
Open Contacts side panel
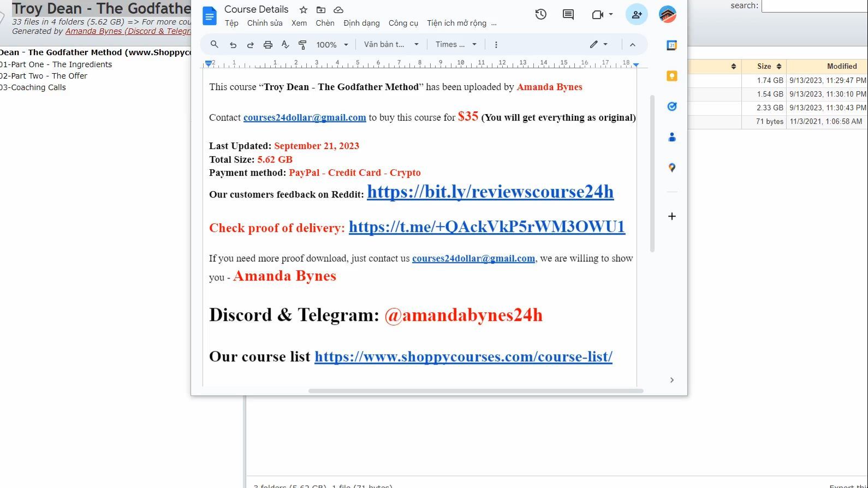[x=672, y=137]
